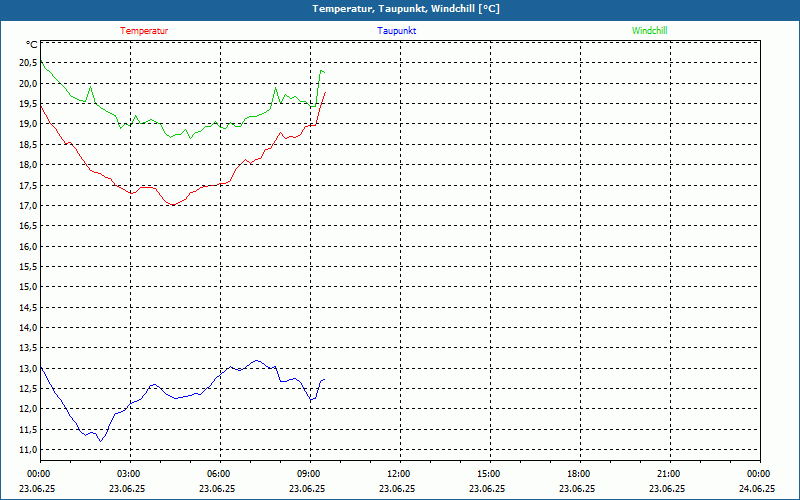Click the '18:00' time axis label
The width and height of the screenshot is (800, 500).
[578, 474]
